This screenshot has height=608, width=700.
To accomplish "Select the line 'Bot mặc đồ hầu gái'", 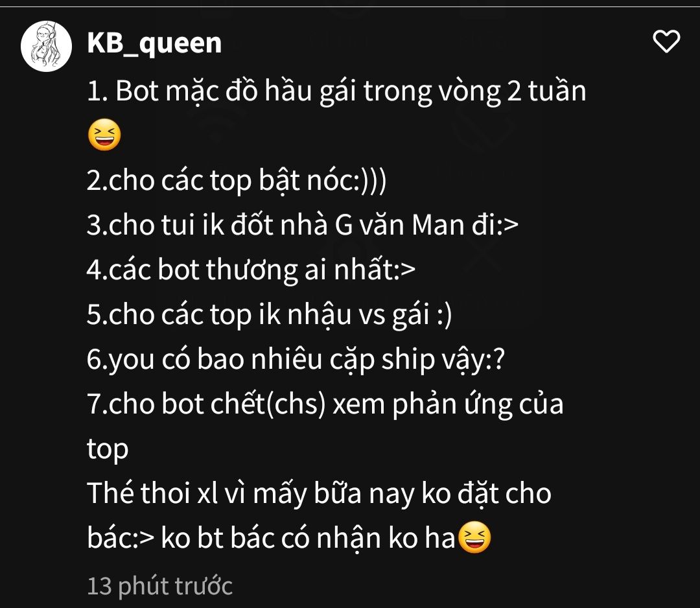I will tap(336, 91).
